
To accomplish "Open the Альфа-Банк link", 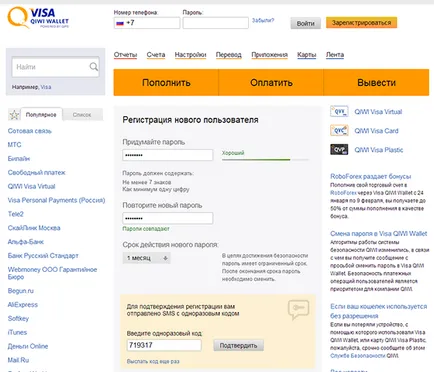I will tap(26, 242).
